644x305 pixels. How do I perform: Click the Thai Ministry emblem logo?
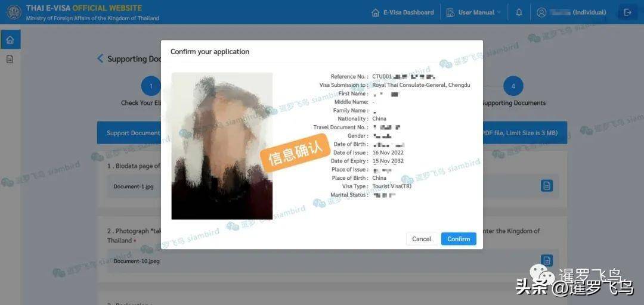14,12
